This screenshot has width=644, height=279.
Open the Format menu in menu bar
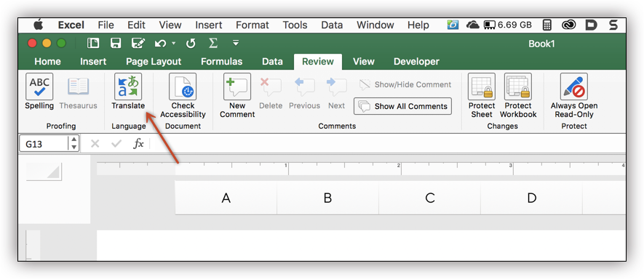[253, 25]
